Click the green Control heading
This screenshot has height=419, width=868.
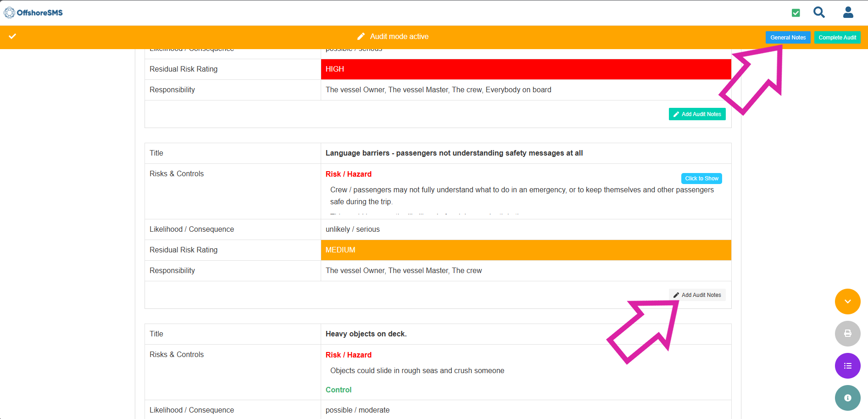[339, 390]
